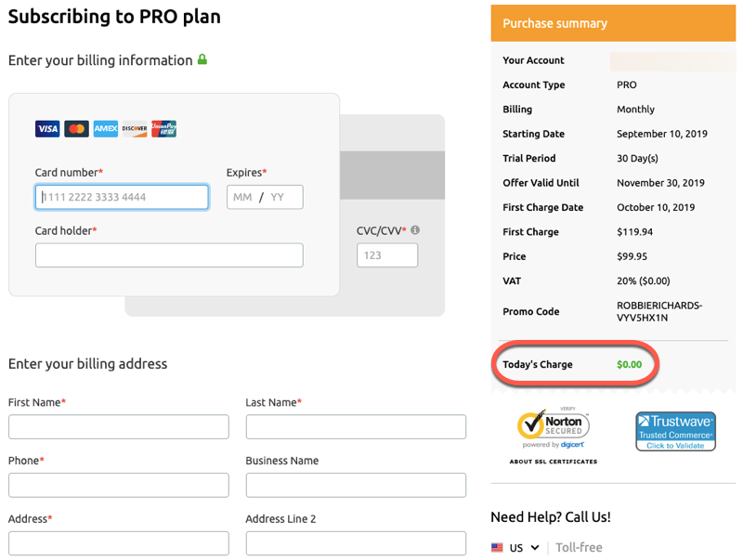The image size is (743, 560).
Task: Click the AMEX card icon
Action: tap(105, 129)
